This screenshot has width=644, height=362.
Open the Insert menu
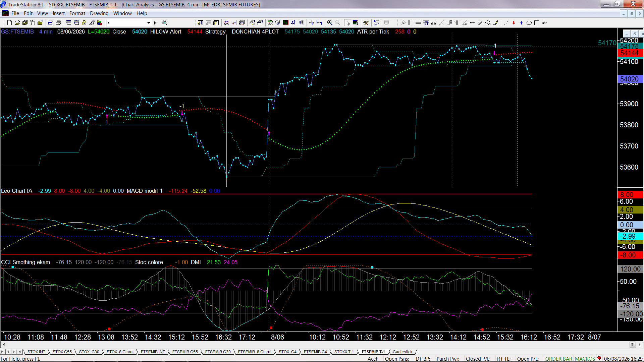click(58, 13)
